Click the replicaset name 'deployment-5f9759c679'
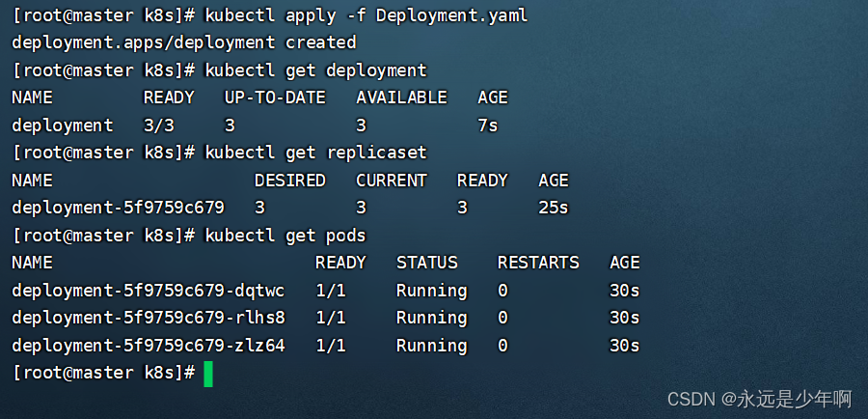 pos(118,208)
